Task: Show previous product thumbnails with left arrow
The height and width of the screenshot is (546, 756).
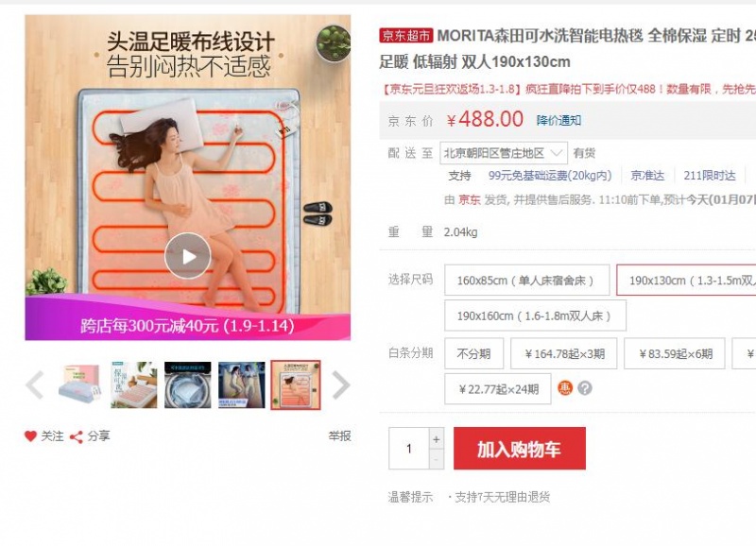Action: (35, 384)
